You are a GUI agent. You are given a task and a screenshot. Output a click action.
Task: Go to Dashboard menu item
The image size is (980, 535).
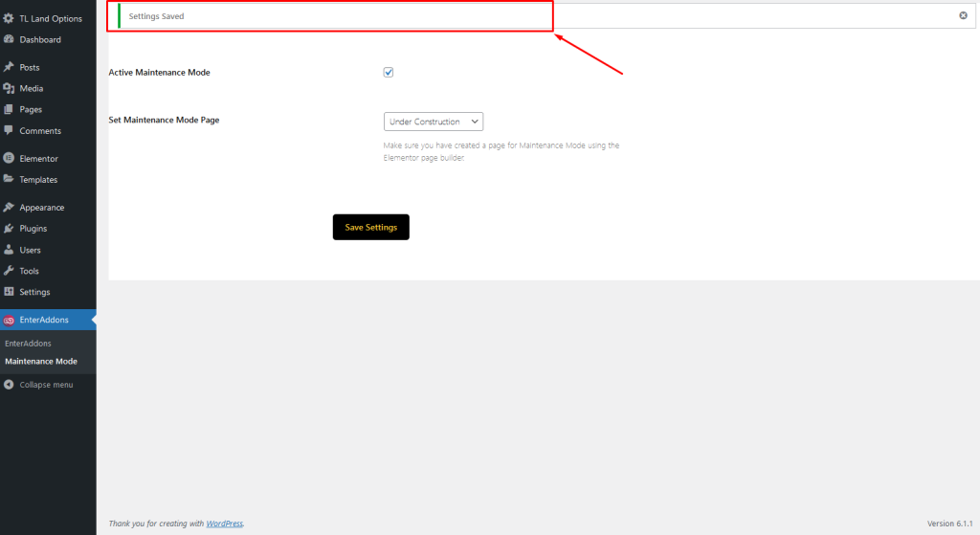pyautogui.click(x=40, y=39)
